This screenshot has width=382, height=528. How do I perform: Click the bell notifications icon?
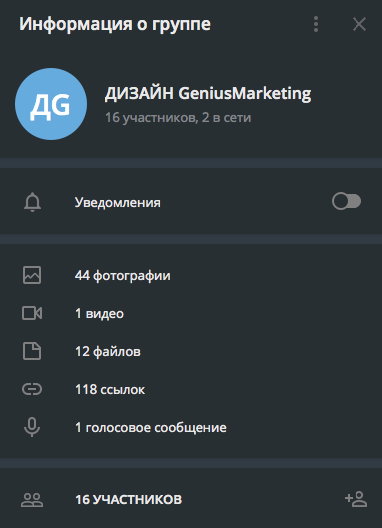coord(32,202)
